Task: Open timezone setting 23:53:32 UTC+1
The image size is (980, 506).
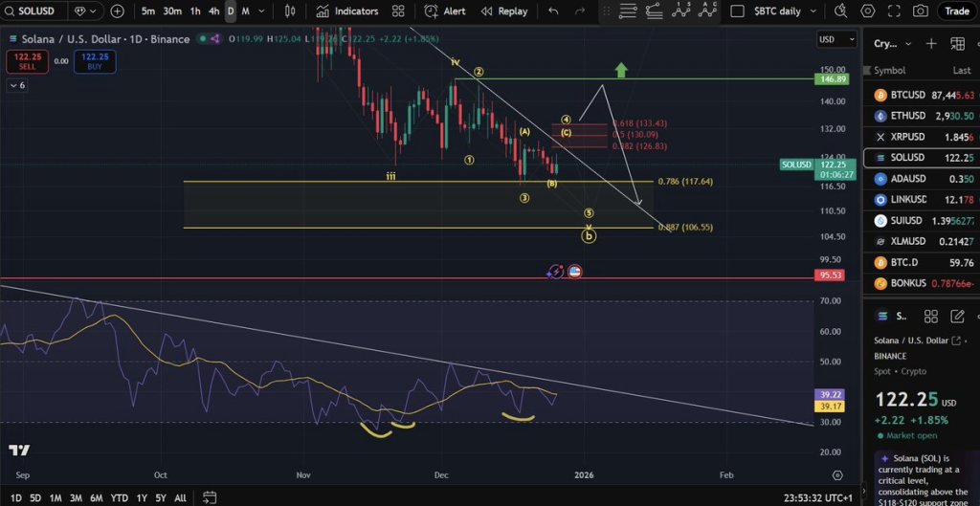Action: tap(817, 498)
